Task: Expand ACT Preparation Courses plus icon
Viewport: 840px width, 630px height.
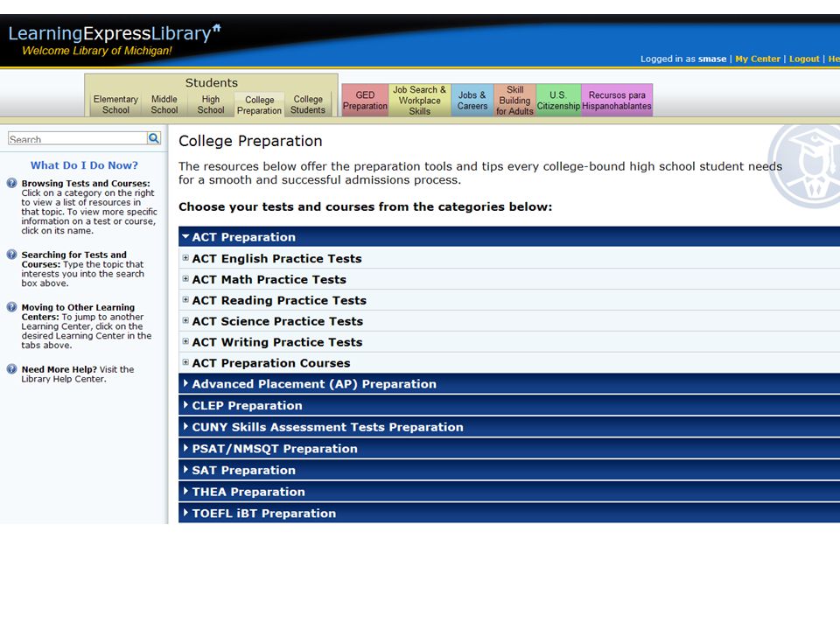Action: [185, 362]
